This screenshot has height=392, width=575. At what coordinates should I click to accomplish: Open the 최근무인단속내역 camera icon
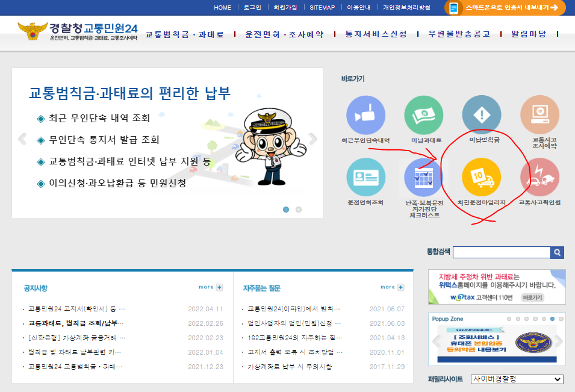coord(365,115)
